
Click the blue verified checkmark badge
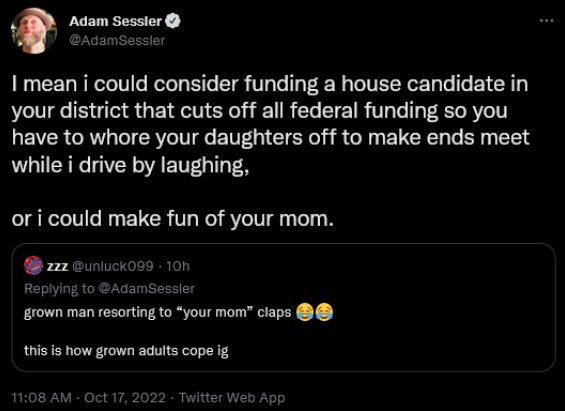click(173, 21)
